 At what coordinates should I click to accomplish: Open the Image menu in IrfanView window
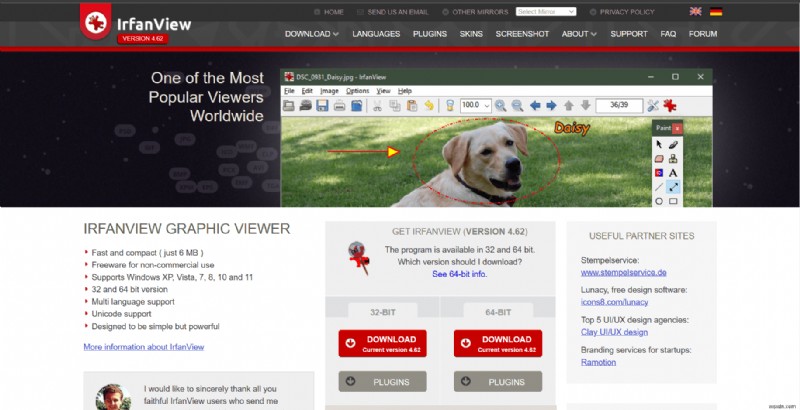(329, 91)
